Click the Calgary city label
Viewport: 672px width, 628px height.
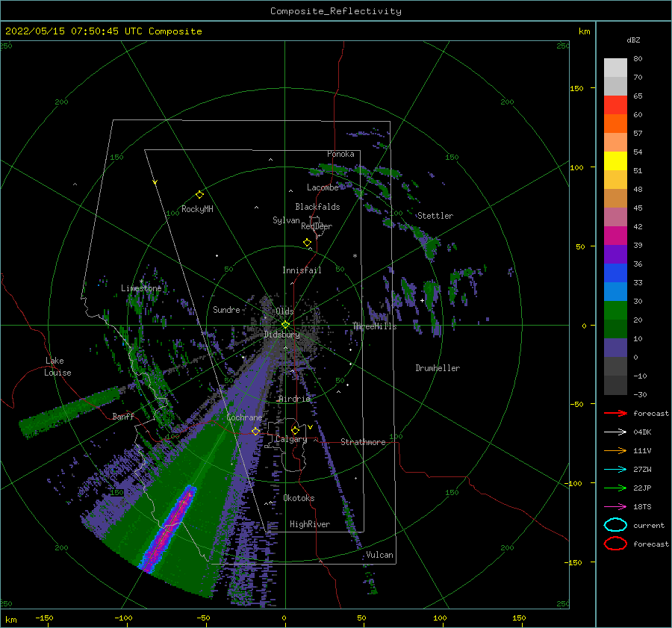coord(291,439)
